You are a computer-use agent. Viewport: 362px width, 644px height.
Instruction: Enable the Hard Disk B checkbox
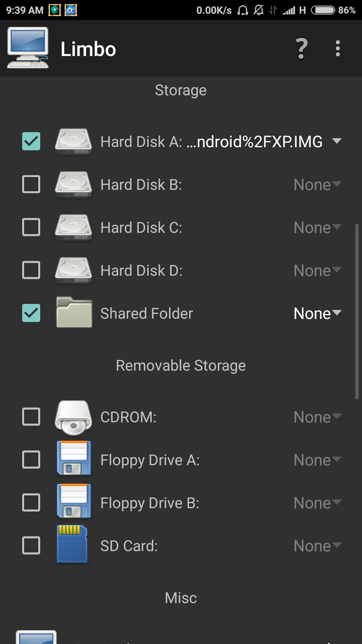click(x=31, y=184)
